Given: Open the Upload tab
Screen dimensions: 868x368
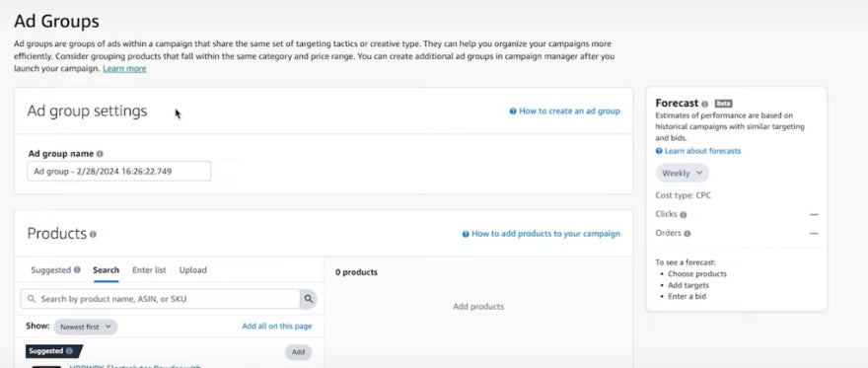Looking at the screenshot, I should (192, 270).
